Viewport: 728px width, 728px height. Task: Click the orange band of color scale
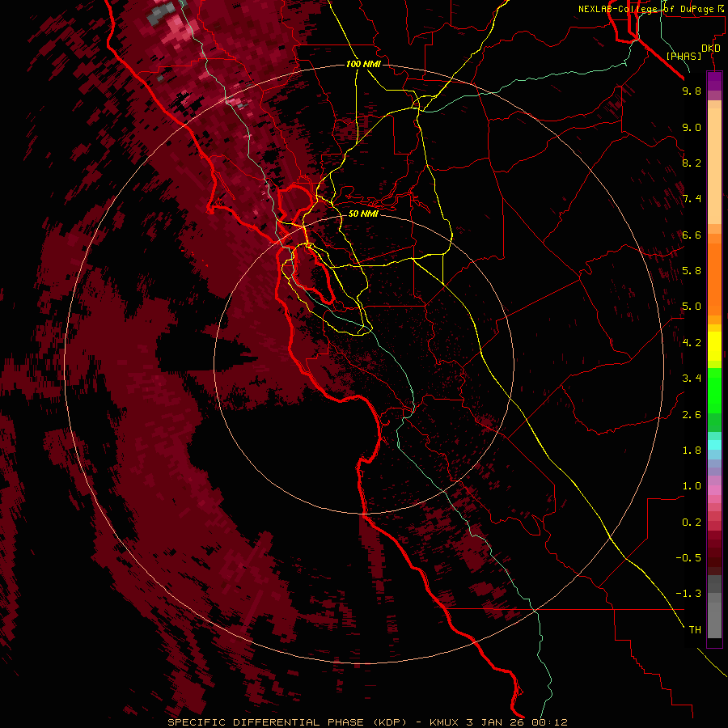click(x=714, y=278)
